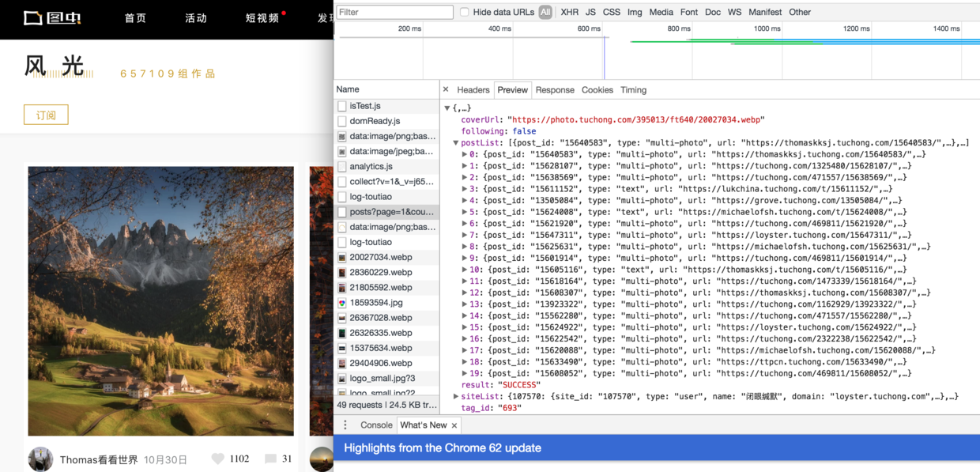This screenshot has height=472, width=980.
Task: Click the comment icon beside 31
Action: coord(270,459)
